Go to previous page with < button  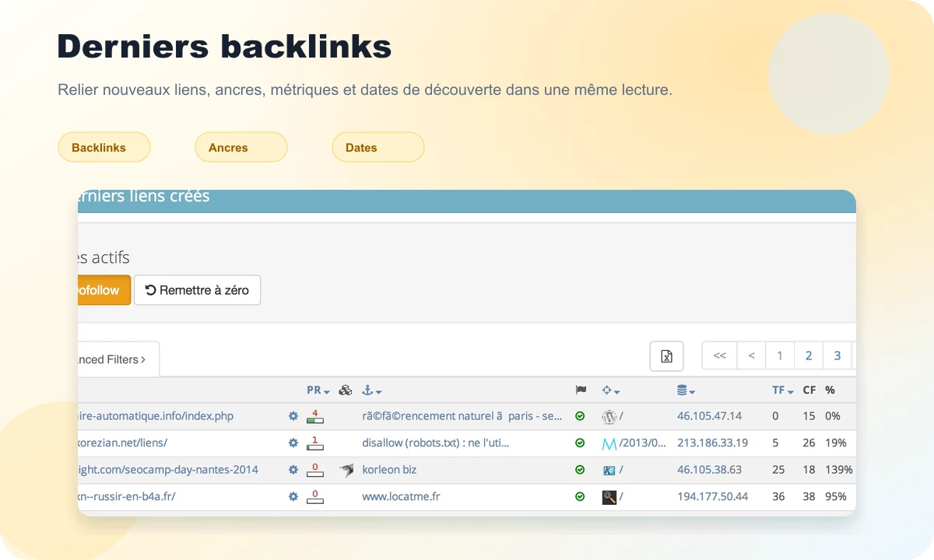pos(751,355)
